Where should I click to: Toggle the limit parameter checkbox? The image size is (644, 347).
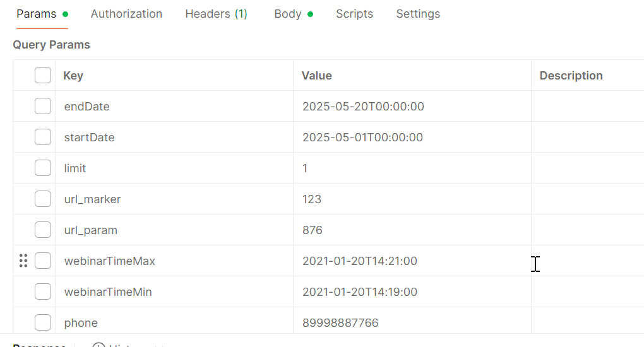click(43, 168)
